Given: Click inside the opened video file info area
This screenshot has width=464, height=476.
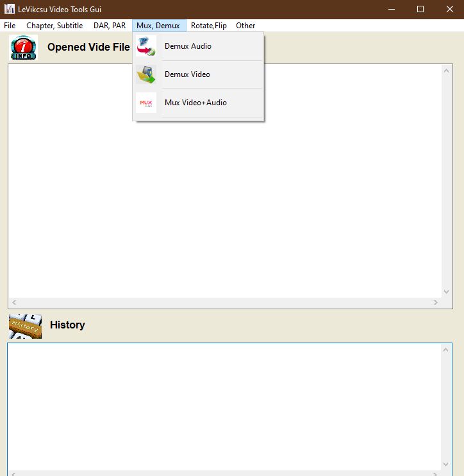Looking at the screenshot, I should click(225, 181).
